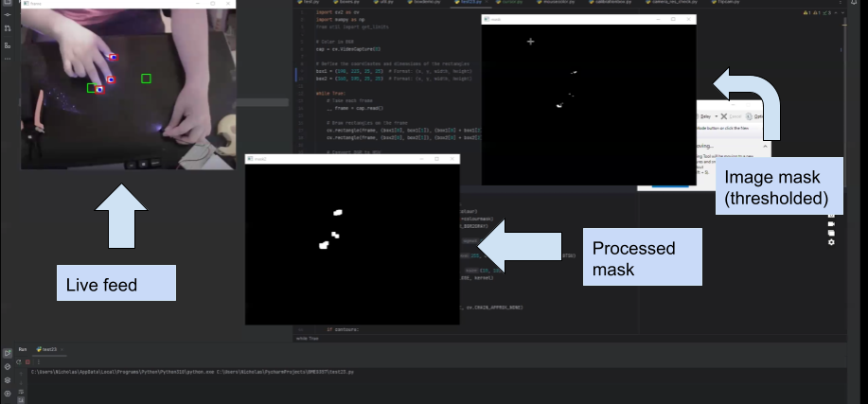Expand the Delay dropdown arrow in Snipping Tool

717,116
